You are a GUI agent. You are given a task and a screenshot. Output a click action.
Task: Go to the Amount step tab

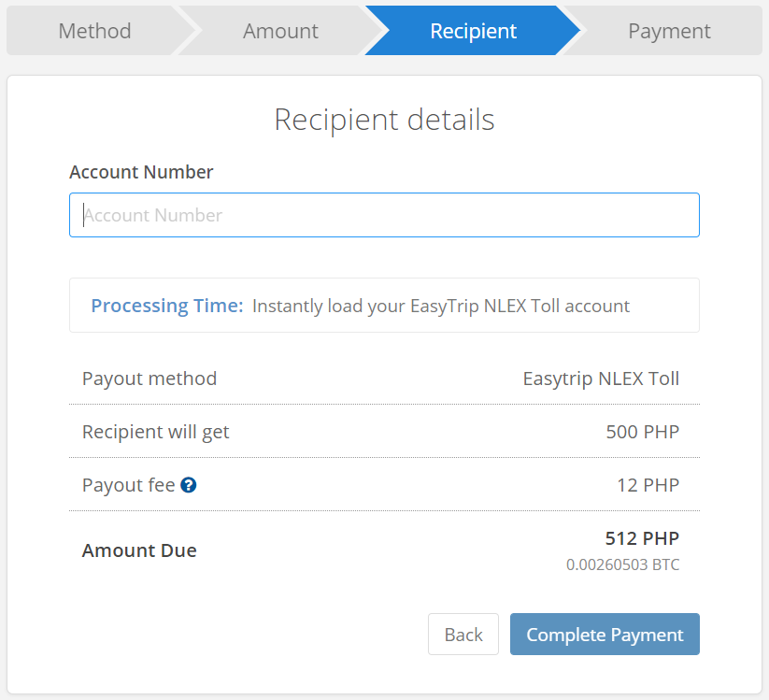[280, 31]
